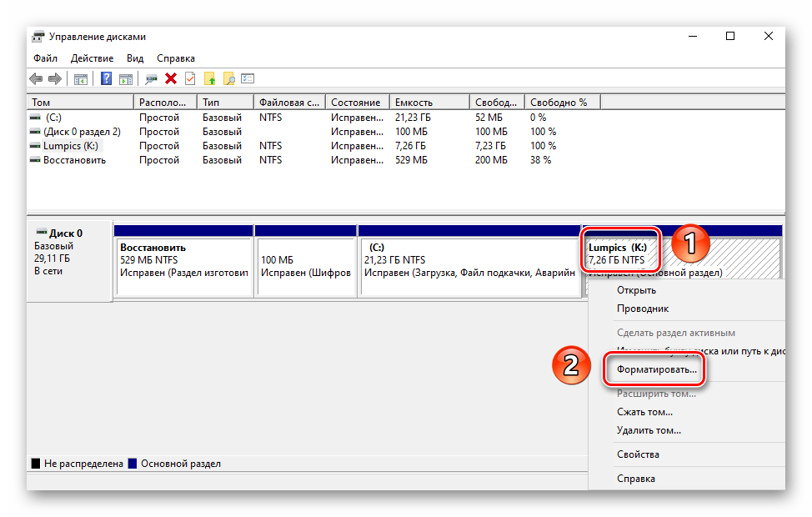Select the (C:) partition block on Disk 0
Viewport: 812px width, 517px height.
point(469,260)
